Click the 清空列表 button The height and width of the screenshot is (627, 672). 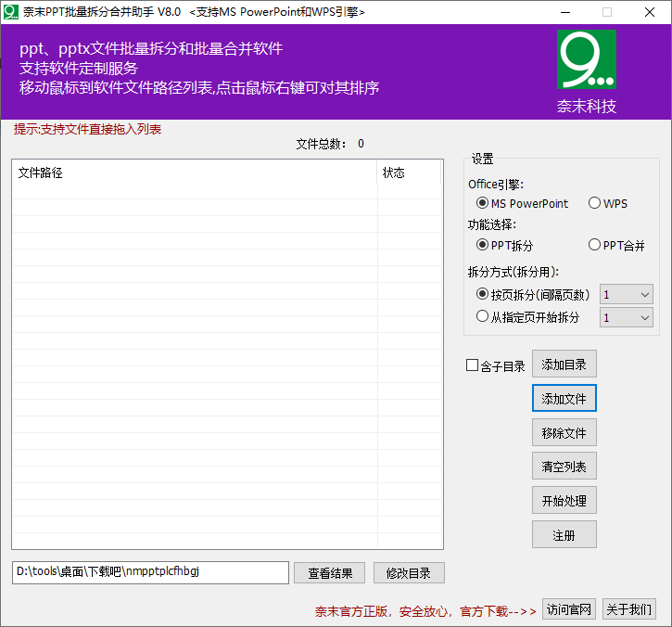[564, 467]
